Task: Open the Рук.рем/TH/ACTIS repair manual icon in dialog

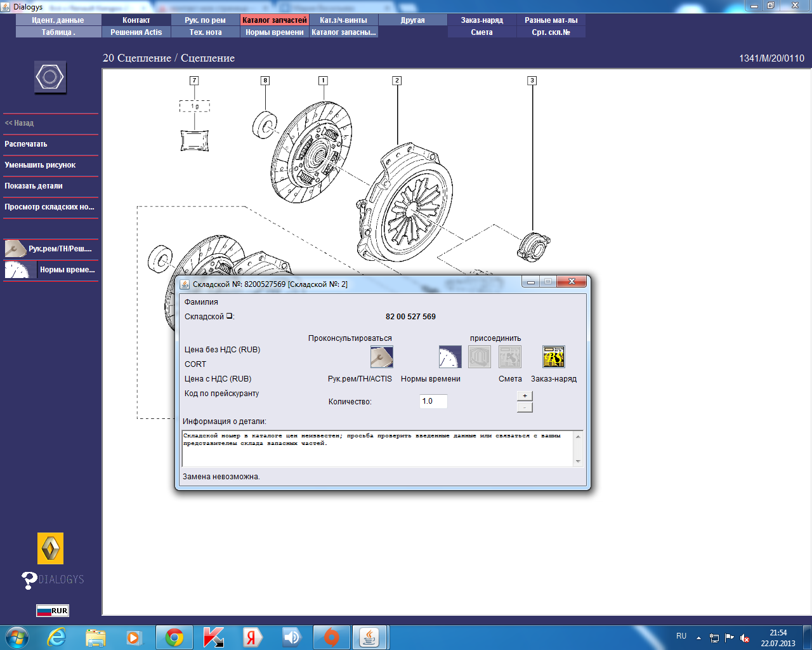Action: pyautogui.click(x=382, y=357)
